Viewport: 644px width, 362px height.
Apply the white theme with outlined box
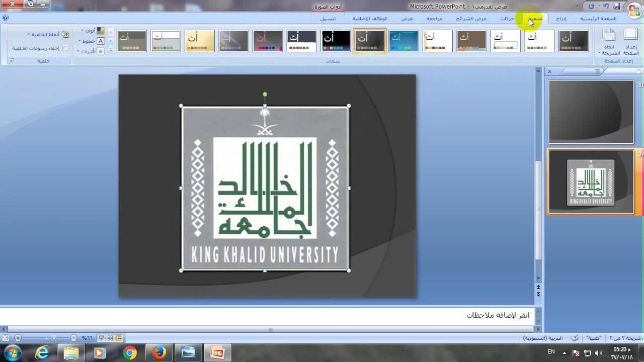point(506,41)
